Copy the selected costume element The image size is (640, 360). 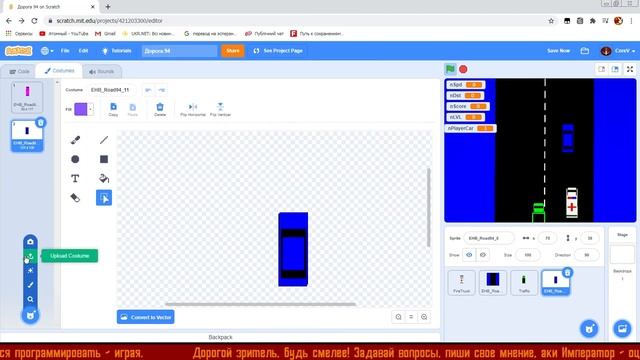[113, 109]
